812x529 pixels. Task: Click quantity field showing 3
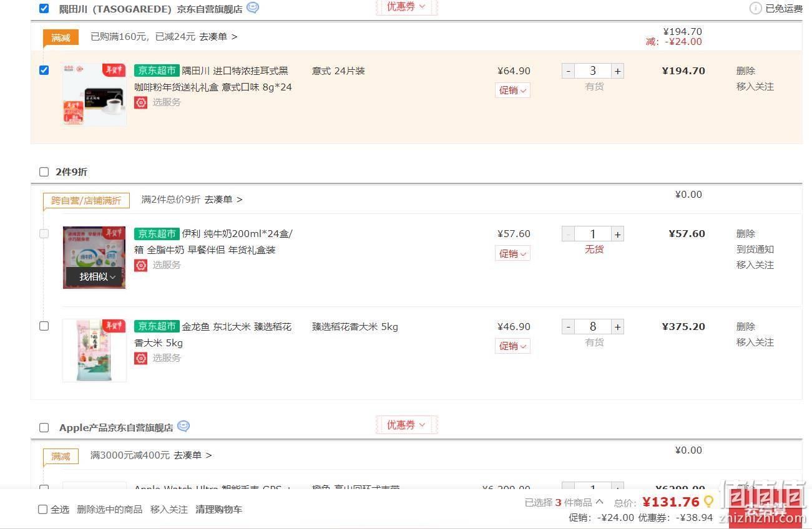593,71
